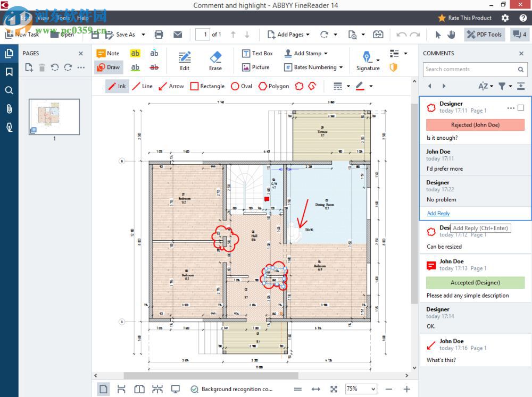Viewport: 532px width, 397px height.
Task: Insert a Text Box annotation
Action: pyautogui.click(x=257, y=53)
